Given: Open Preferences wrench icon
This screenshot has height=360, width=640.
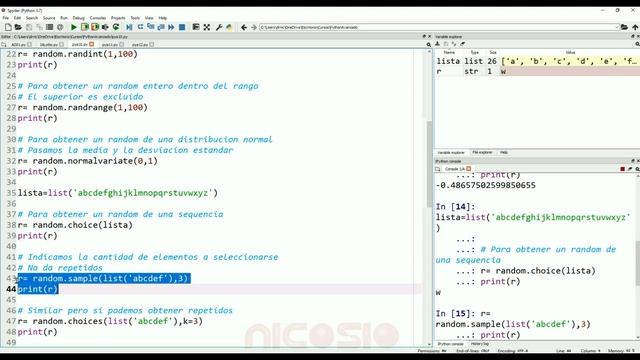Looking at the screenshot, I should point(219,27).
